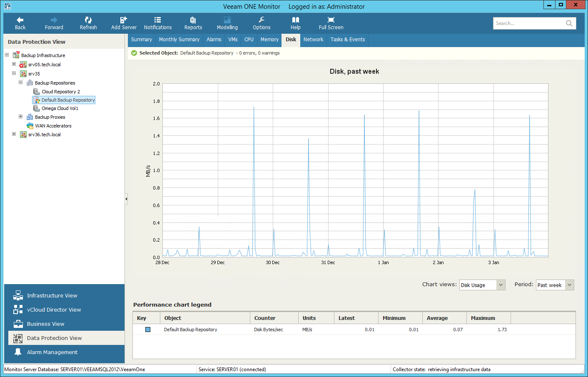Image resolution: width=588 pixels, height=377 pixels.
Task: Select Default Backup Repository in tree
Action: [64, 100]
